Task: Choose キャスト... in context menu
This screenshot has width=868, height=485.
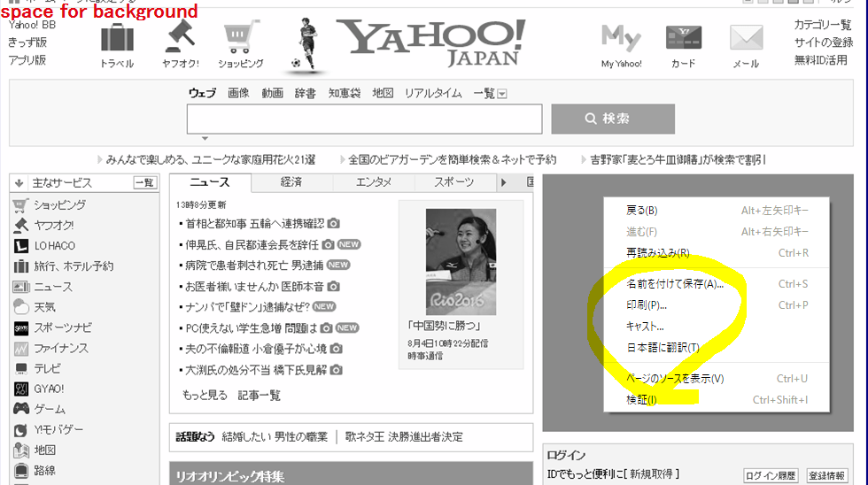Action: pyautogui.click(x=717, y=327)
